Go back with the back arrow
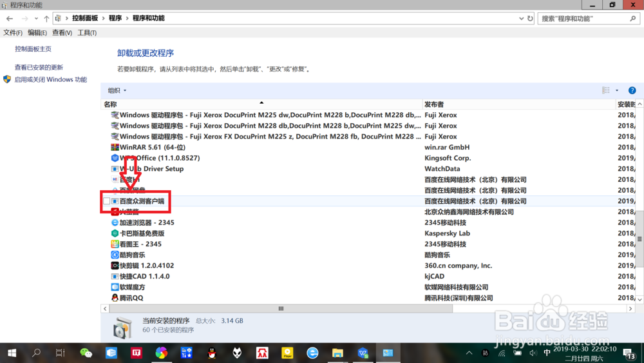Viewport: 644px width, 363px height. tap(10, 19)
